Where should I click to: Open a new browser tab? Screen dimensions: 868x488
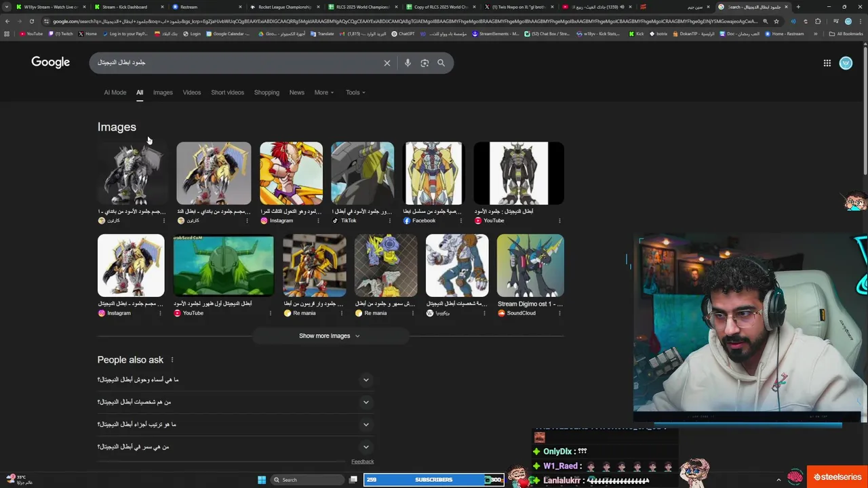pos(798,7)
